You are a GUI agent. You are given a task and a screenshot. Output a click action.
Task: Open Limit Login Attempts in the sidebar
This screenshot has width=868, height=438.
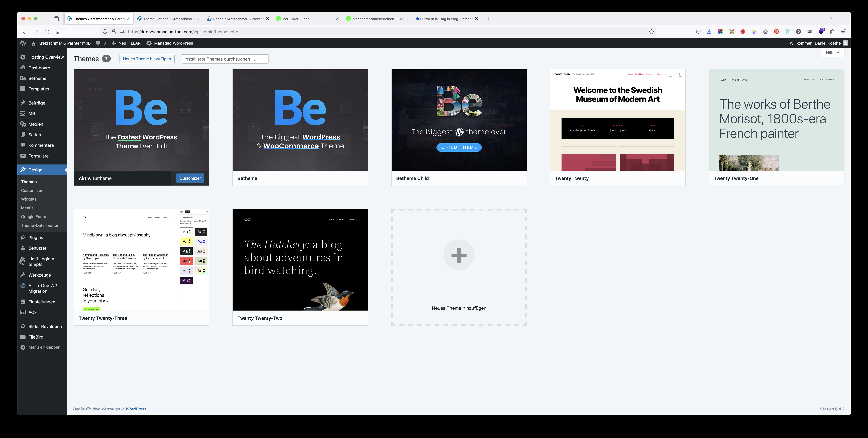[42, 261]
